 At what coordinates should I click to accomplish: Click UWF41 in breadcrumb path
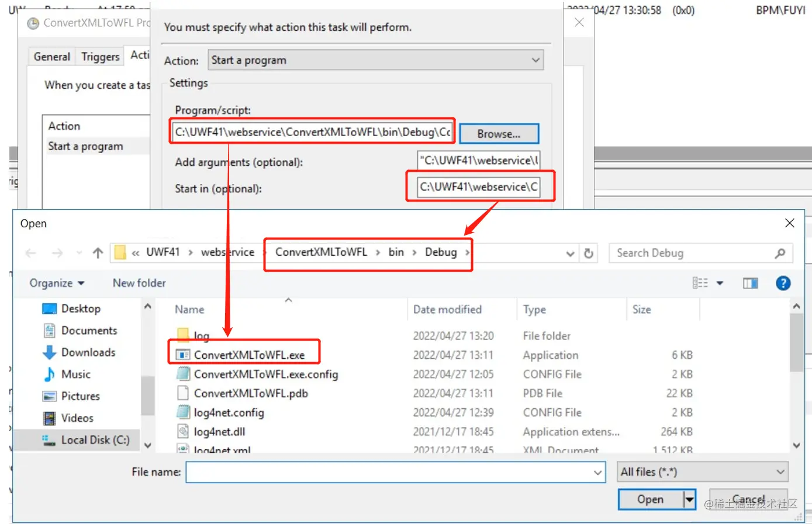[163, 252]
